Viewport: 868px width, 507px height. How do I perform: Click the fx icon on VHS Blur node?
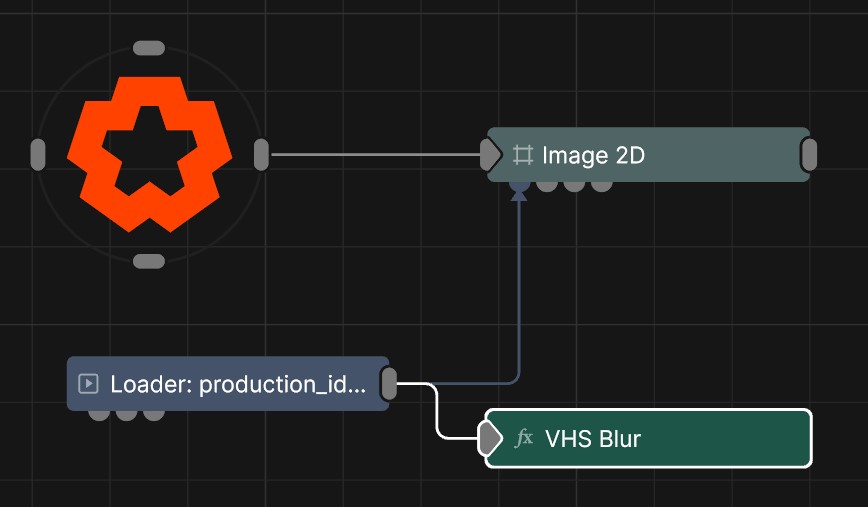click(524, 438)
